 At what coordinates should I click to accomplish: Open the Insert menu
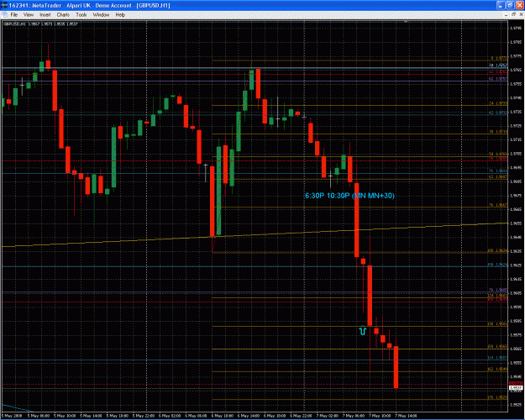pos(45,15)
